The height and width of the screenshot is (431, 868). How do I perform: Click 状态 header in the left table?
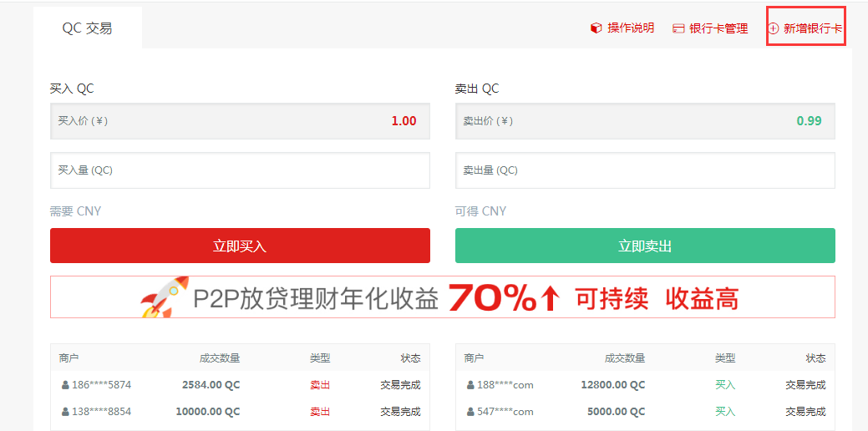point(411,358)
